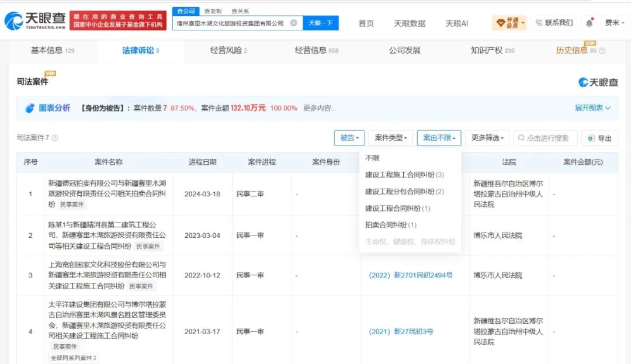Open 联系我们 contact link
Screen dimensions: 631x364
[x=554, y=23]
